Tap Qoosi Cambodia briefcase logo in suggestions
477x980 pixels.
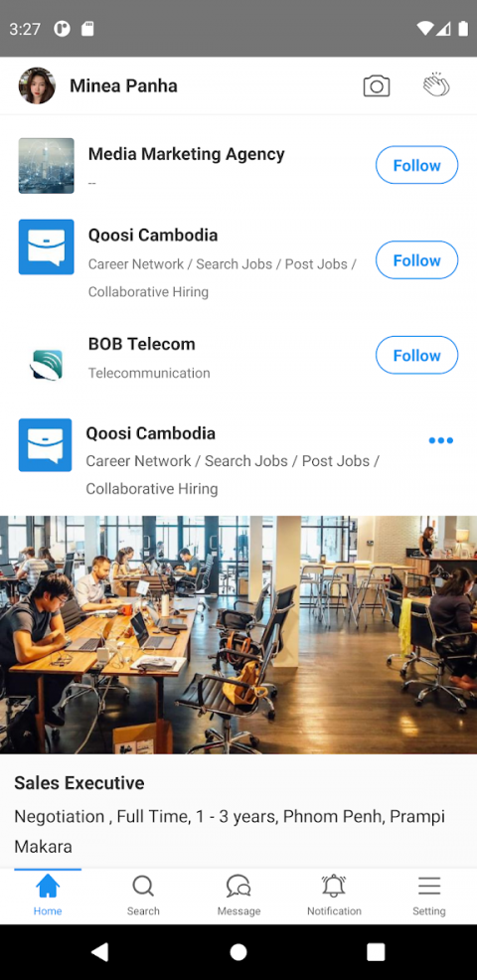click(x=47, y=246)
